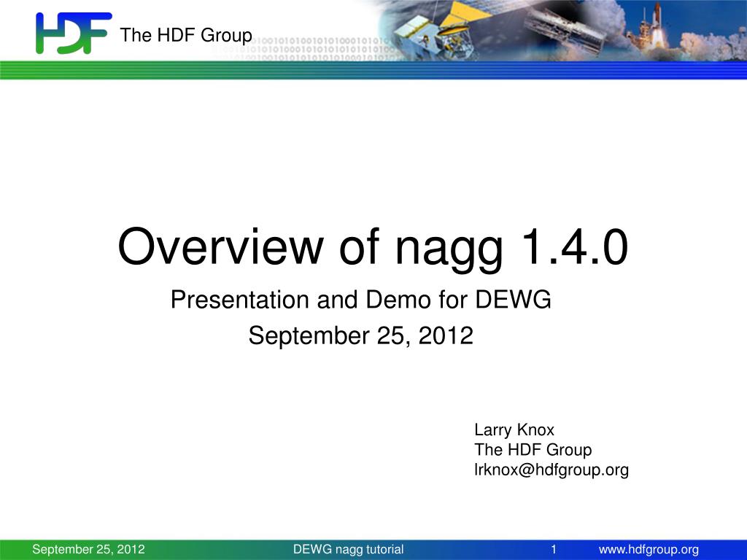This screenshot has width=747, height=560.
Task: Click footer text "DEWG nagg tutorial"
Action: coord(348,549)
